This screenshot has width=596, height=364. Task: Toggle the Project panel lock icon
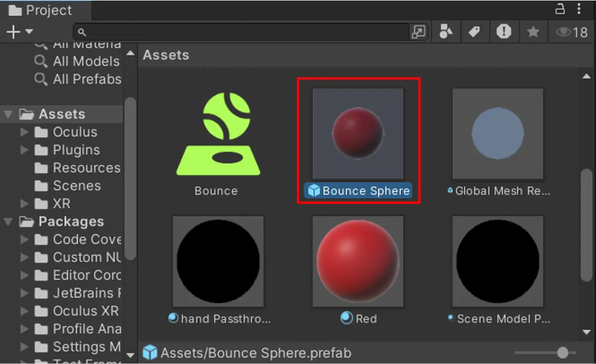(x=560, y=9)
